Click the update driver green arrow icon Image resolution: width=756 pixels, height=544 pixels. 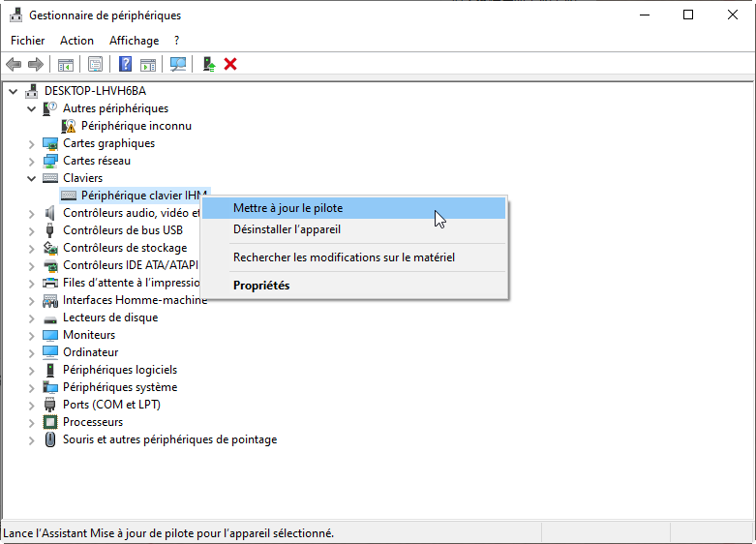tap(208, 64)
